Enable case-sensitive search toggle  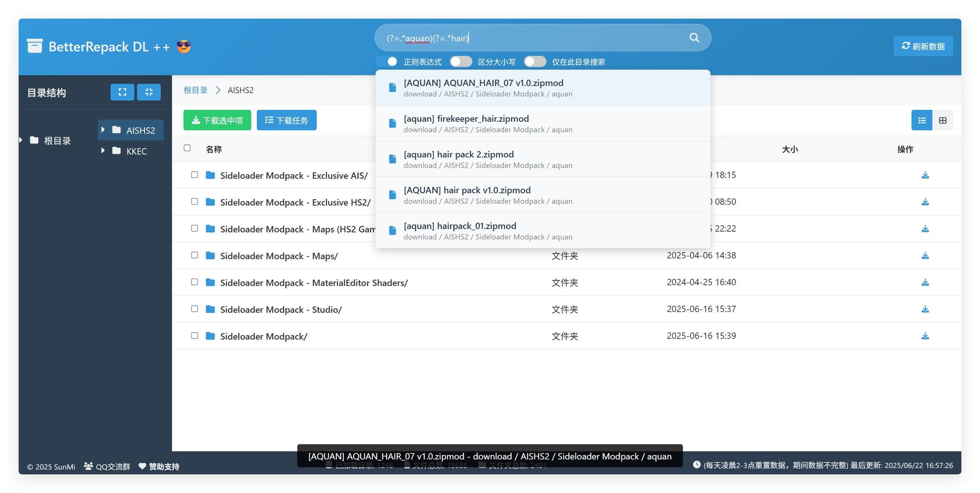pyautogui.click(x=461, y=62)
